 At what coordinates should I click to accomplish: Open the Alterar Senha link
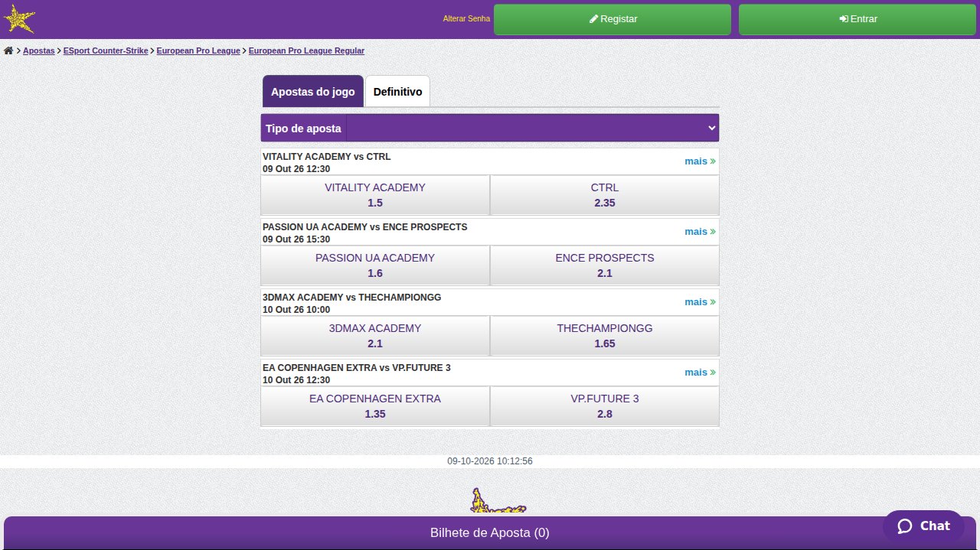(466, 19)
